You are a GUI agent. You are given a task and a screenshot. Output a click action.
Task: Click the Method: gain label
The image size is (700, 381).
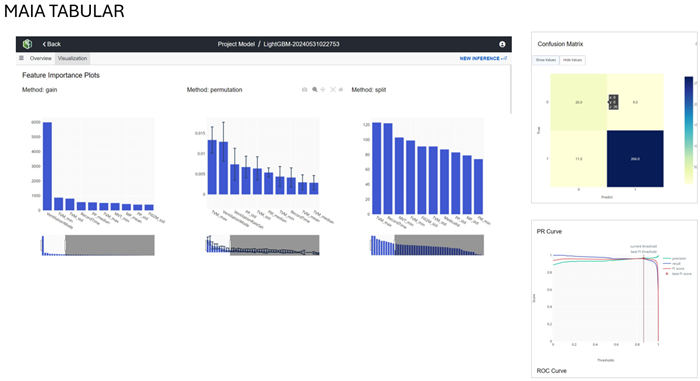pos(39,90)
